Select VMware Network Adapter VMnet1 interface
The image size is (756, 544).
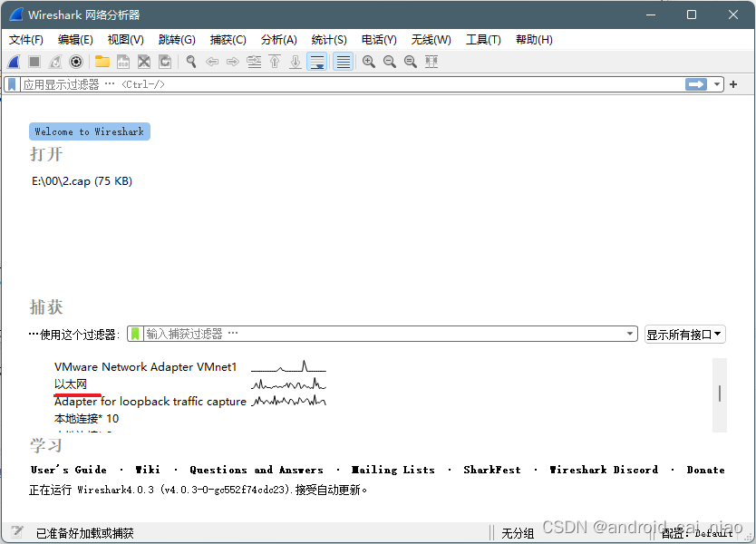[146, 367]
